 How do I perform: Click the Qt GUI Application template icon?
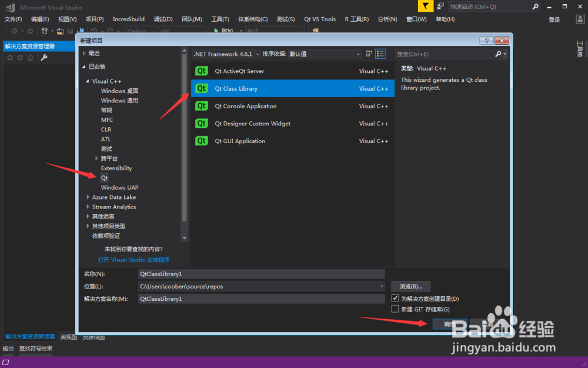pos(201,141)
